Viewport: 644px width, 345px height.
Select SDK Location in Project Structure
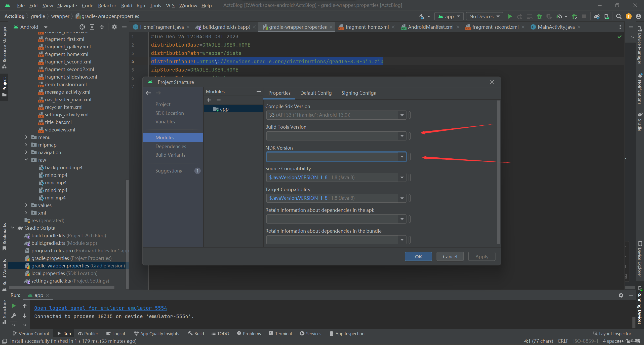point(170,113)
